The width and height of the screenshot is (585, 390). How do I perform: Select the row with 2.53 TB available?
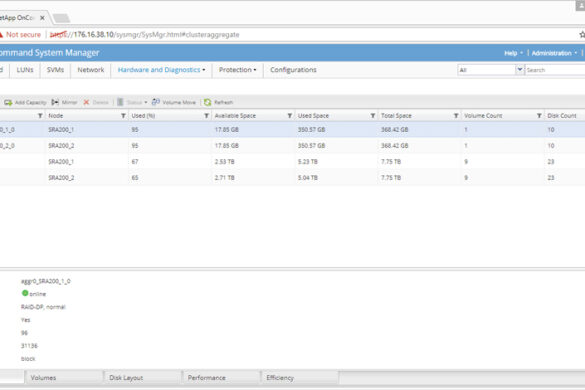click(x=292, y=162)
